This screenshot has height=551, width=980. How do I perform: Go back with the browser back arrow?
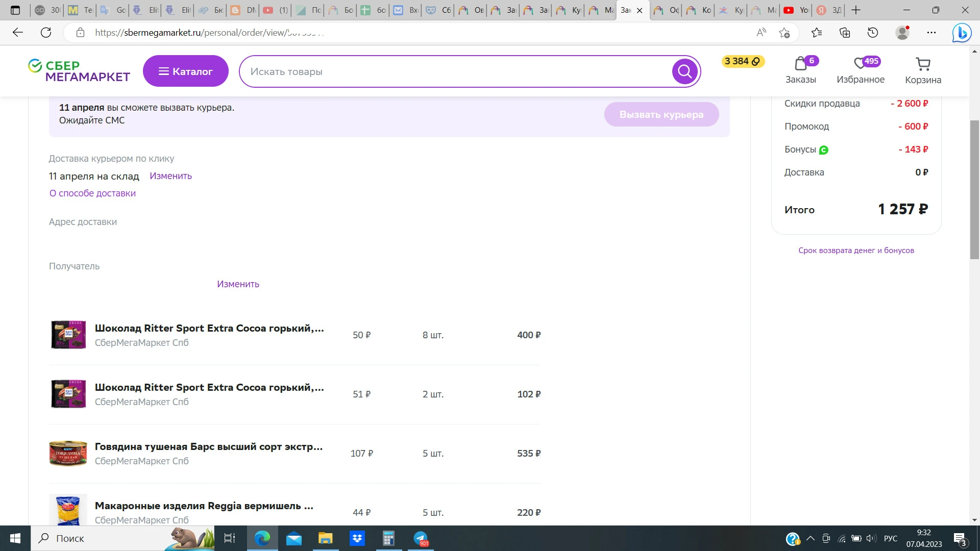[x=18, y=33]
